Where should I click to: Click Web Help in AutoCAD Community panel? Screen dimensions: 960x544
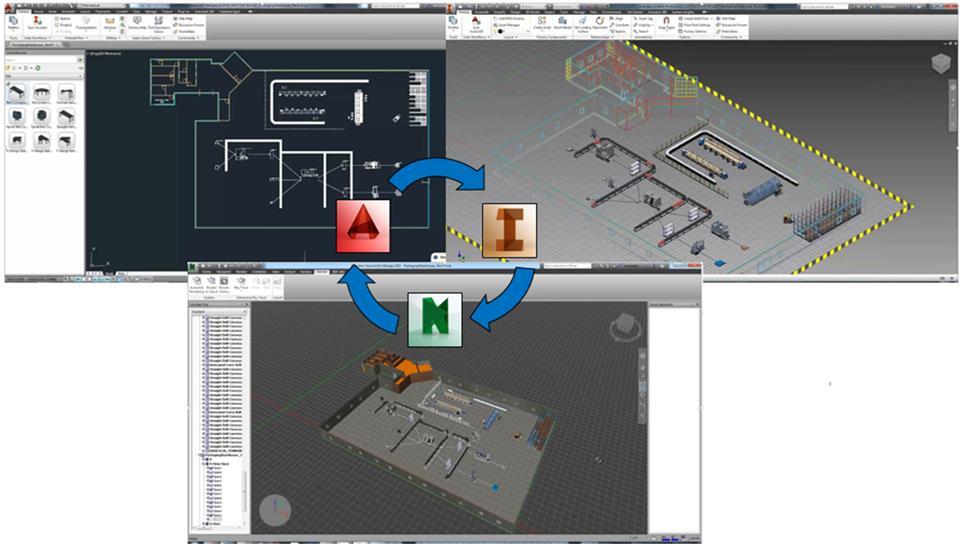(x=182, y=18)
